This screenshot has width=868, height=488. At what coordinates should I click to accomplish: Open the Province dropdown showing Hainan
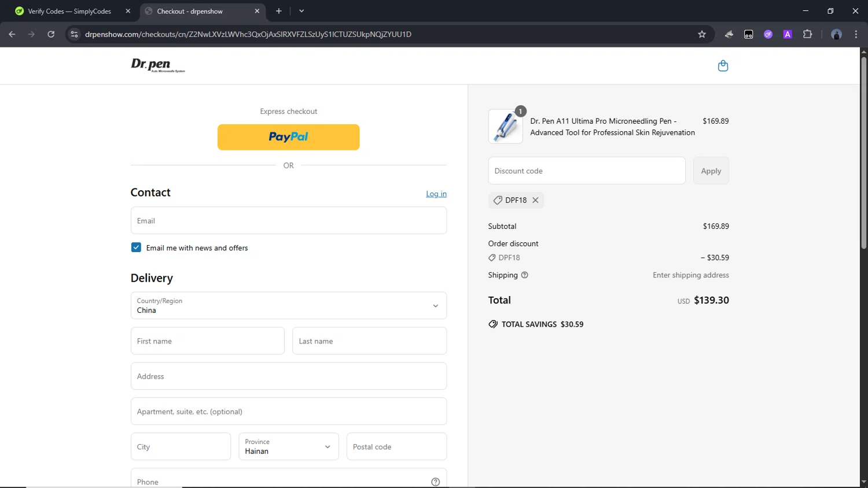click(x=289, y=446)
